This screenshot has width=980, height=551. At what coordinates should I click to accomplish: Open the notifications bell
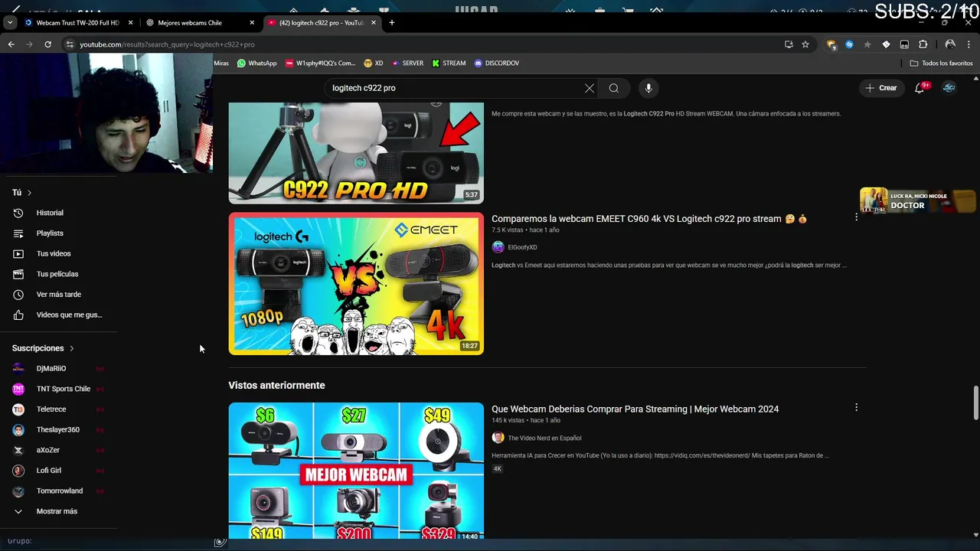pyautogui.click(x=920, y=88)
